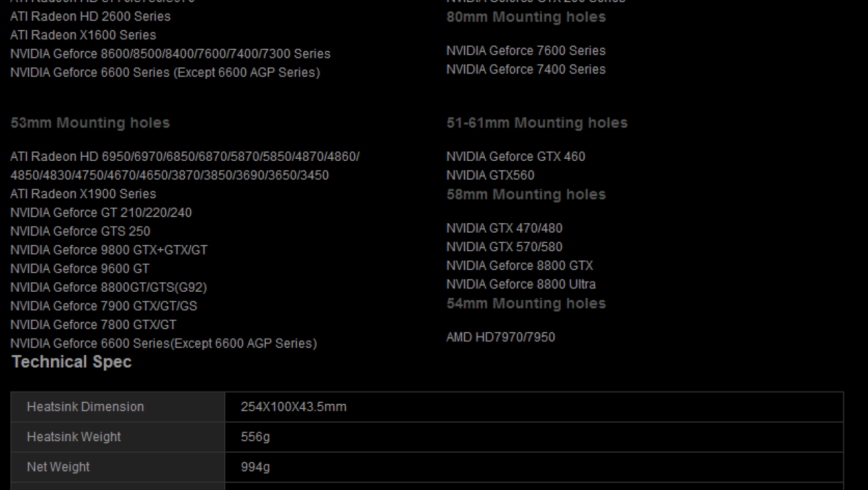Select 'NVIDIA Geforce 9800 GTX+GTX/GT' text
Viewport: 868px width, 490px height.
pos(108,250)
